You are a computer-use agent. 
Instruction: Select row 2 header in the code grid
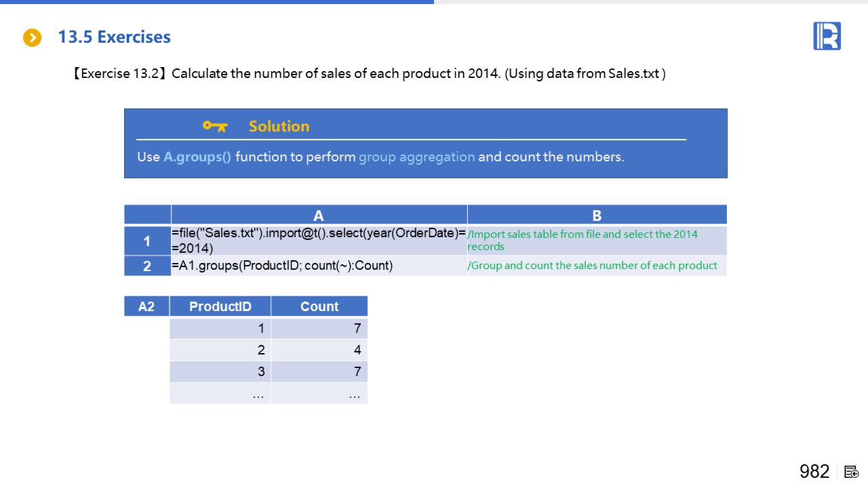tap(147, 266)
